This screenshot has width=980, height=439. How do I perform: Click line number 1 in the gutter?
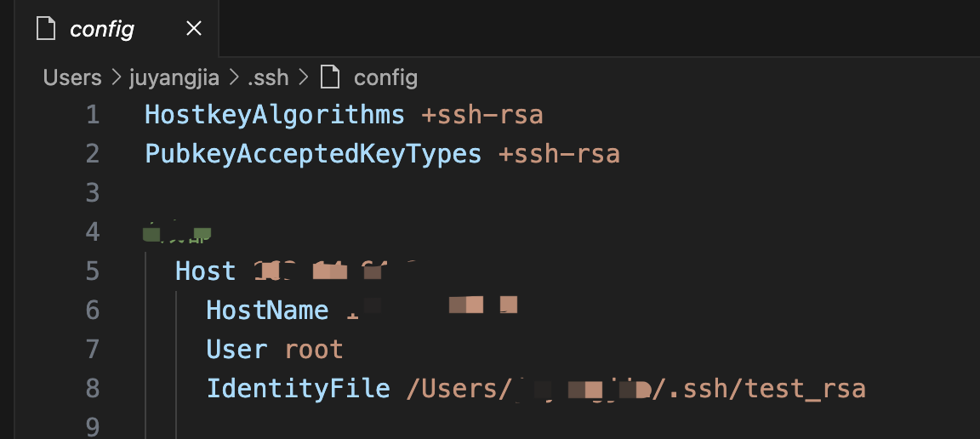click(92, 114)
